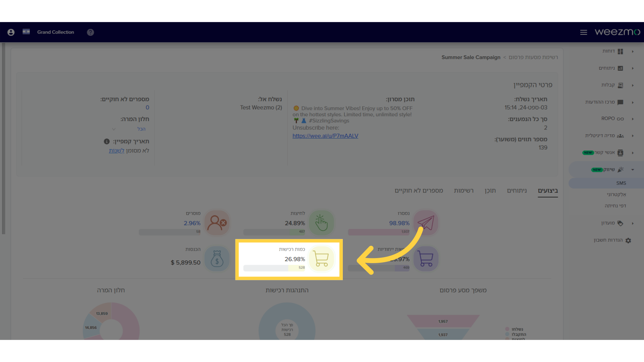Switch to the תוכן tab
The height and width of the screenshot is (362, 644).
[490, 190]
